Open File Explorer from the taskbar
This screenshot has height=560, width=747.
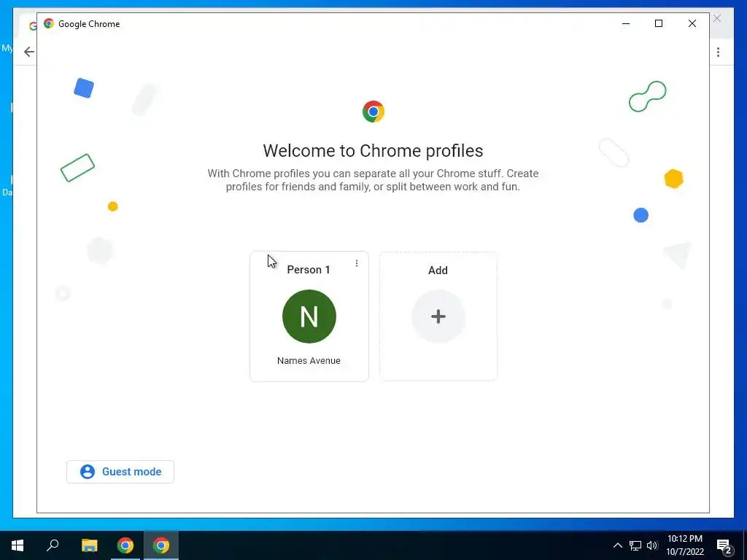[x=89, y=545]
